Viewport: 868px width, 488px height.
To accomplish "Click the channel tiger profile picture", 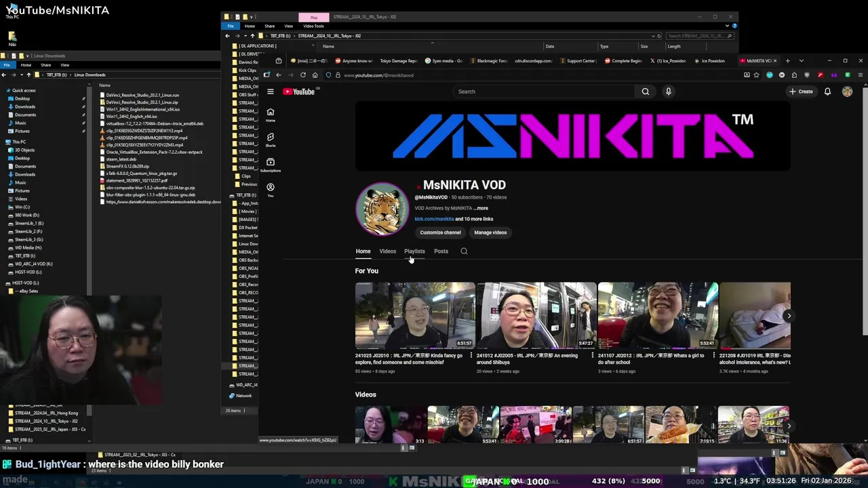I will coord(382,209).
